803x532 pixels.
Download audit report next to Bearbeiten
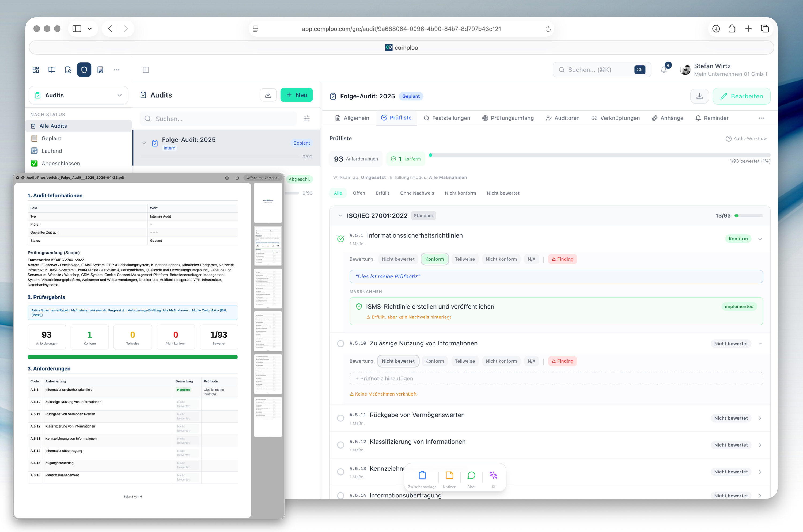699,96
